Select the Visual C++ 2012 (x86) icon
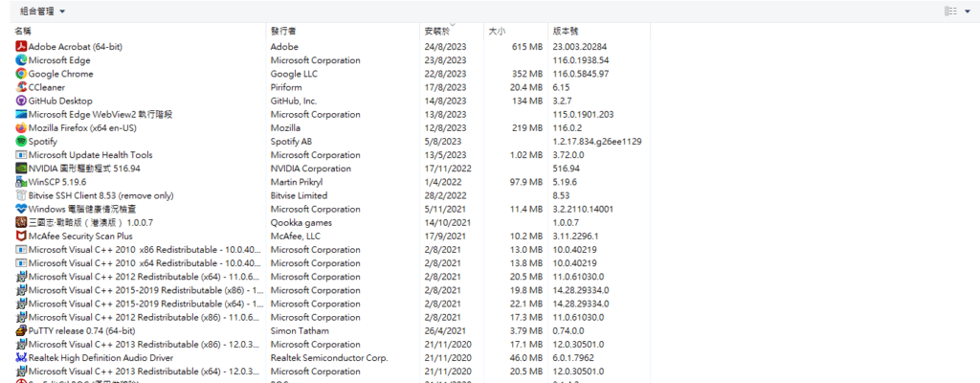 [21, 317]
